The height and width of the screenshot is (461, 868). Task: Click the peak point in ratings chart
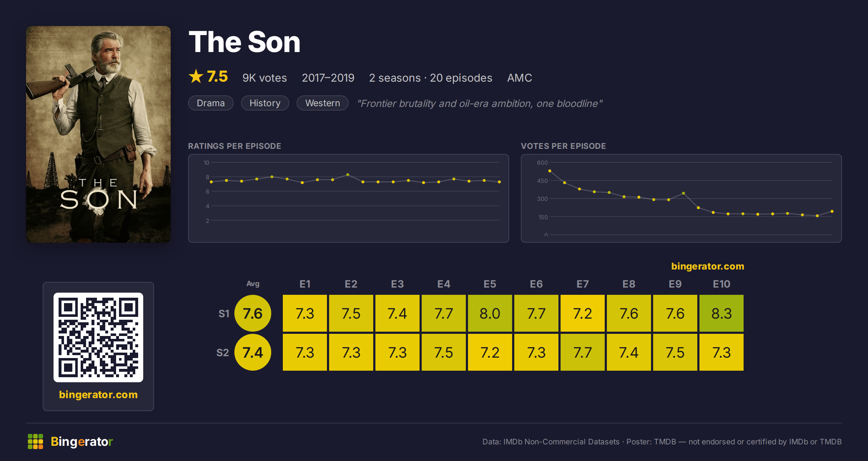point(348,175)
